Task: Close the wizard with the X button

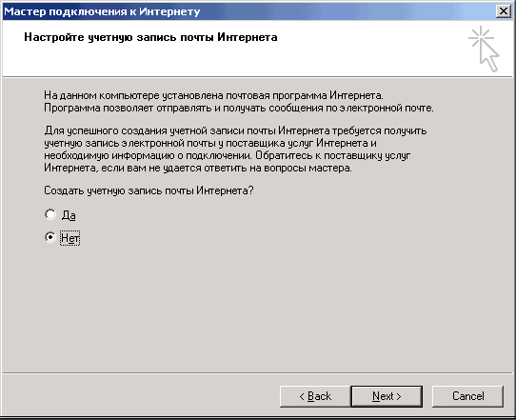Action: pos(504,11)
